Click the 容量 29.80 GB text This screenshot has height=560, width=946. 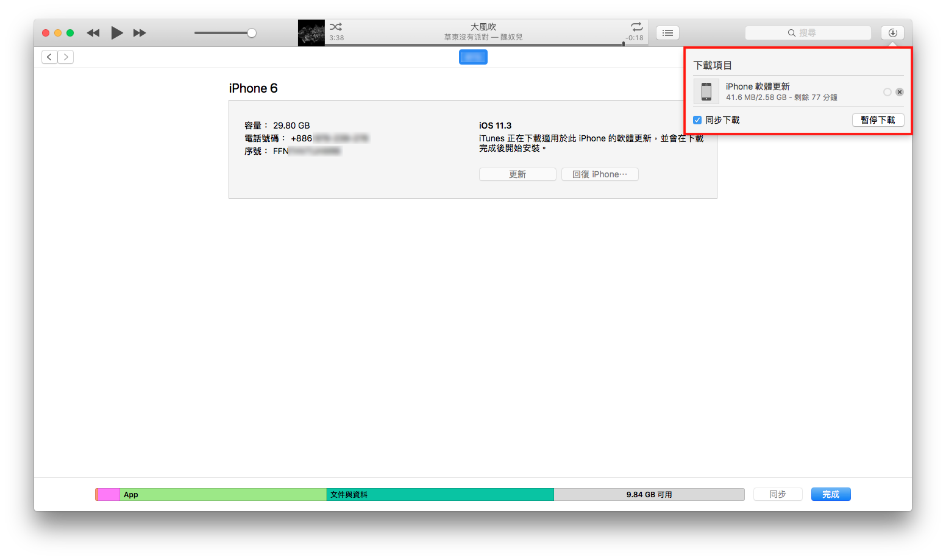tap(277, 126)
